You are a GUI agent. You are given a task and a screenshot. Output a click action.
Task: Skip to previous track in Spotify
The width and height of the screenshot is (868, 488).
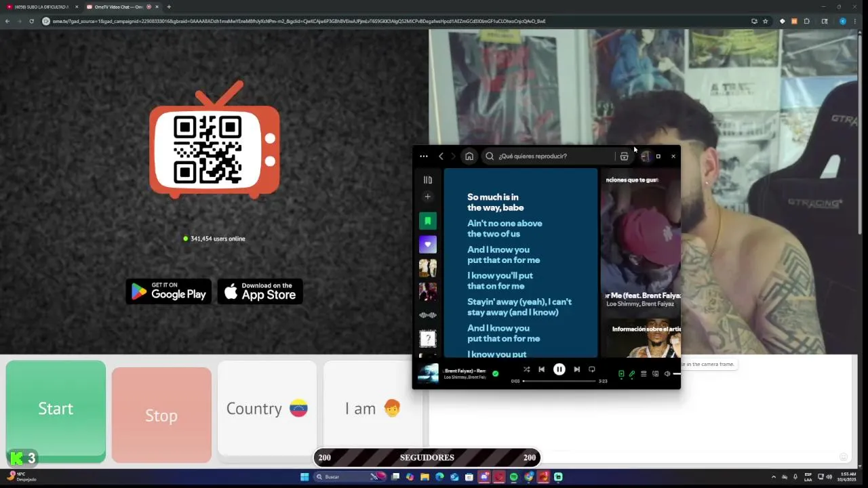tap(541, 369)
